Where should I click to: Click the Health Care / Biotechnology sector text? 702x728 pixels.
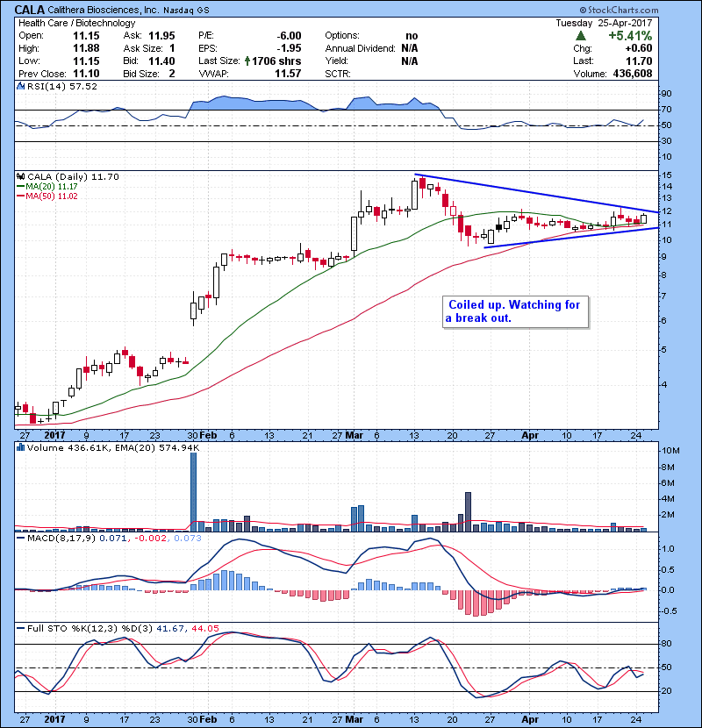pos(76,23)
